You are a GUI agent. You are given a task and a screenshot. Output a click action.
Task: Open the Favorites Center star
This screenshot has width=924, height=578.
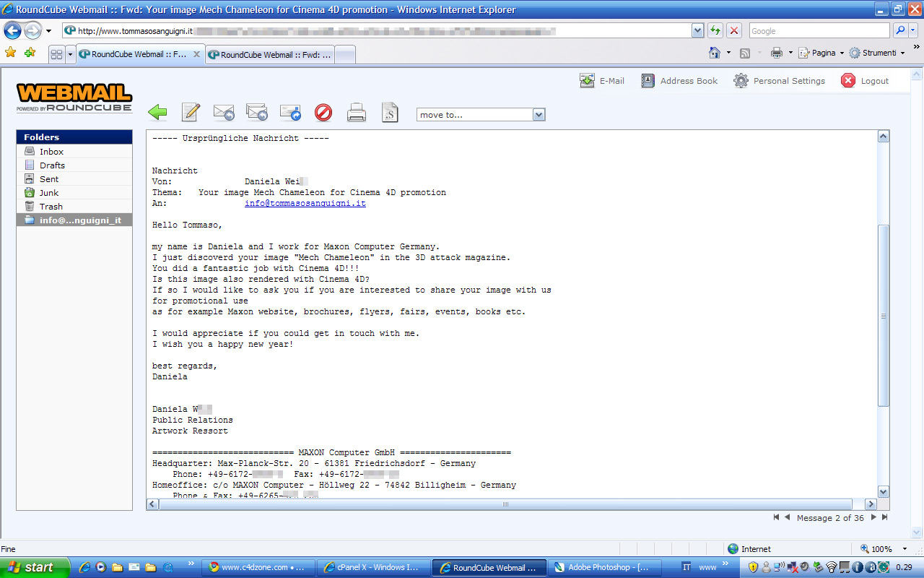pyautogui.click(x=10, y=53)
